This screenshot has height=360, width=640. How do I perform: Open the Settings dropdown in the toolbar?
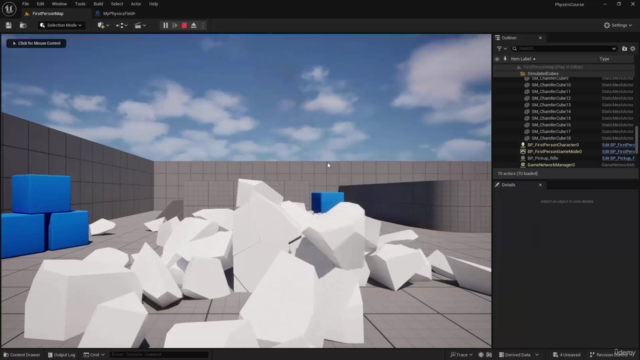(618, 25)
